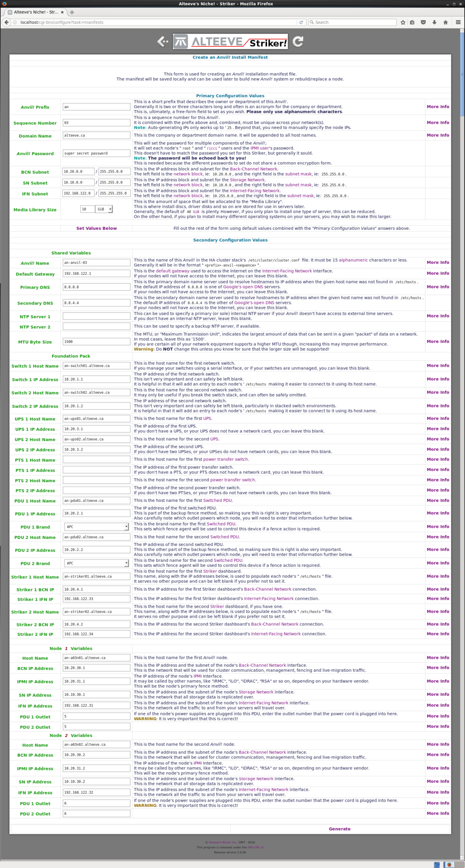Open the downloads arrow icon
Screen dimensions: 465x868
(x=434, y=22)
